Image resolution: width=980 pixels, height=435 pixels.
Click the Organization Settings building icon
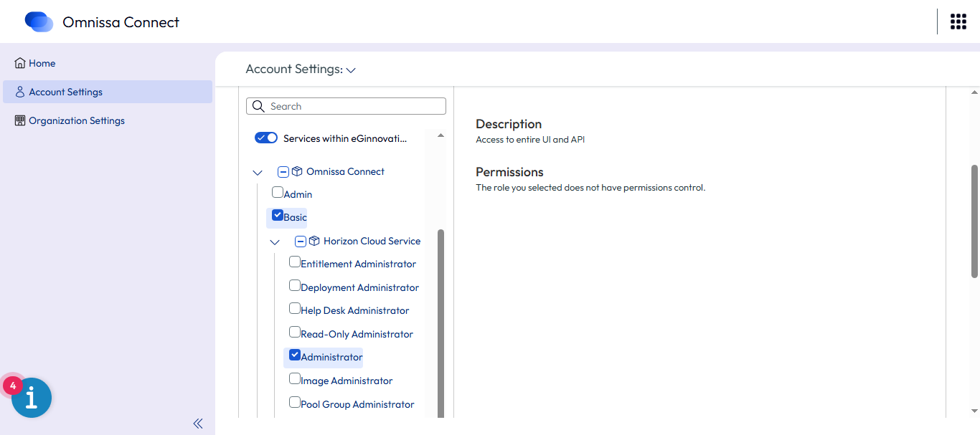tap(20, 120)
